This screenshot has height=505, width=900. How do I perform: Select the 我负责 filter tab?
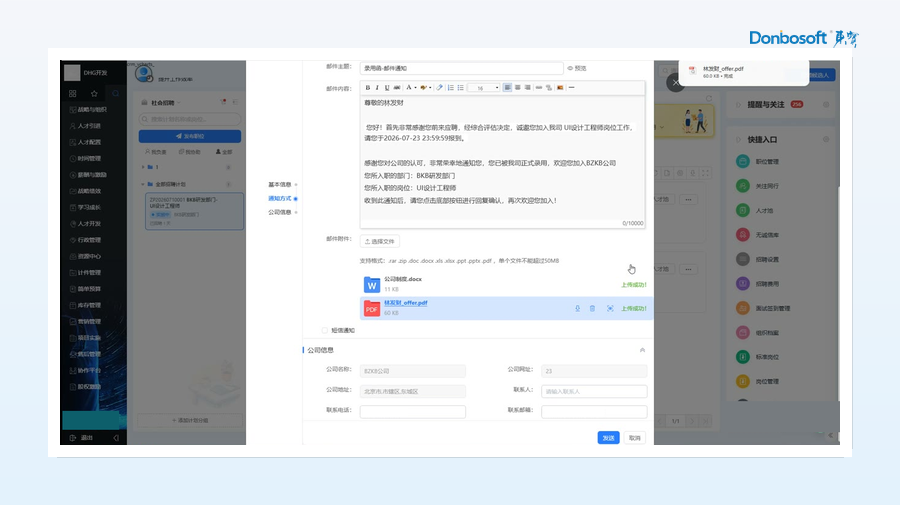click(x=156, y=152)
